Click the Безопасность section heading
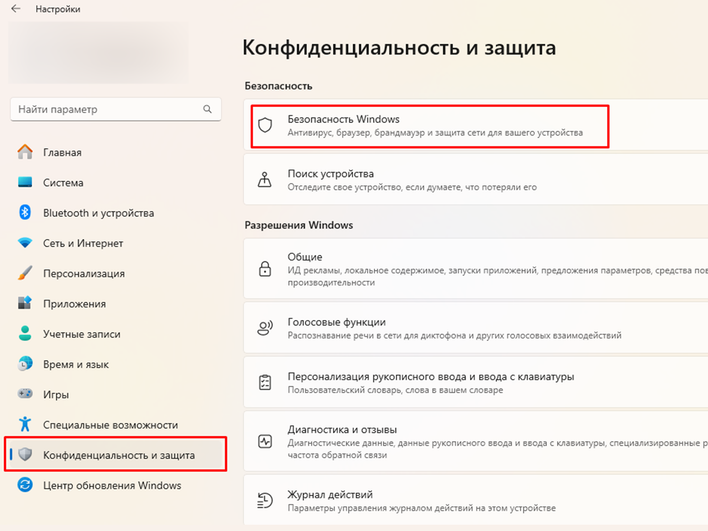This screenshot has width=708, height=531. tap(278, 86)
